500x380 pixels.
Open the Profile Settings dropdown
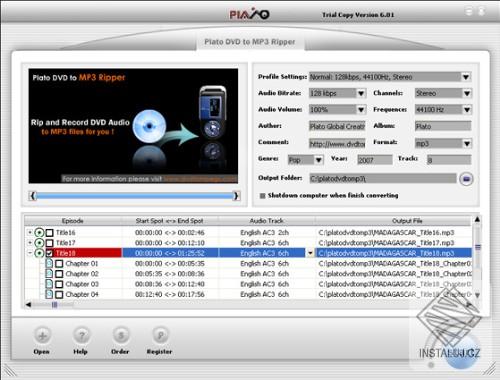click(x=466, y=77)
